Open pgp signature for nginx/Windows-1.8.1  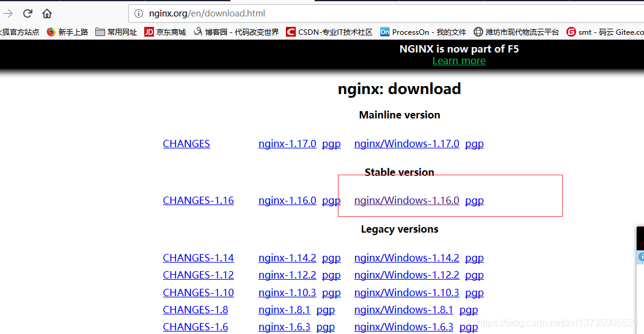[x=469, y=310]
